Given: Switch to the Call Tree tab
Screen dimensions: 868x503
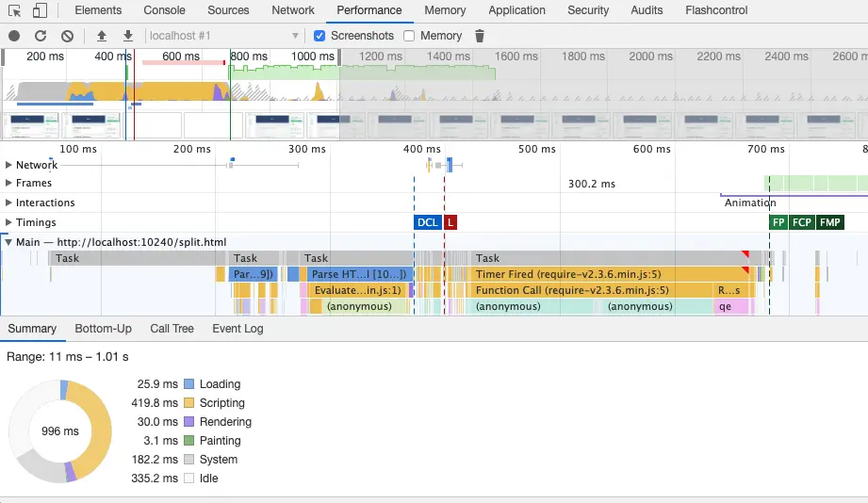Looking at the screenshot, I should point(172,329).
